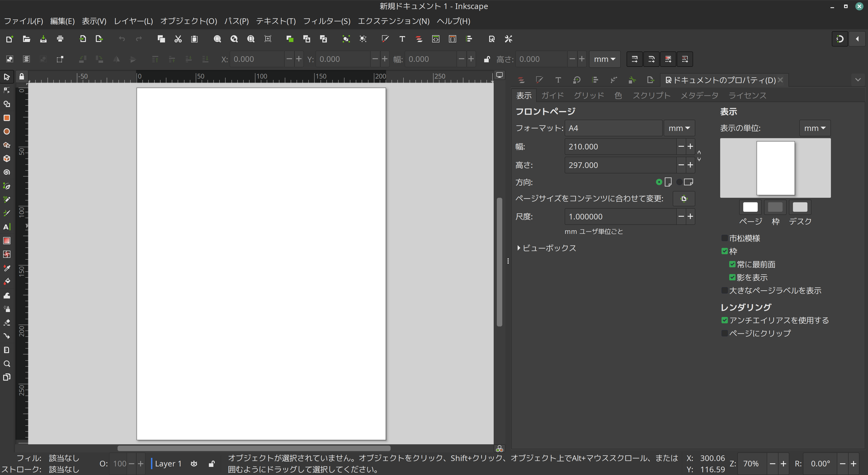Open the XML editor from the toolbar
This screenshot has height=475, width=868.
tap(435, 39)
